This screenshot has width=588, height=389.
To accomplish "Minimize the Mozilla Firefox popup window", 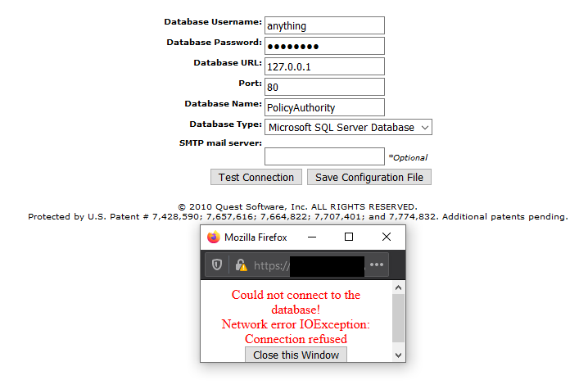I will coord(312,237).
